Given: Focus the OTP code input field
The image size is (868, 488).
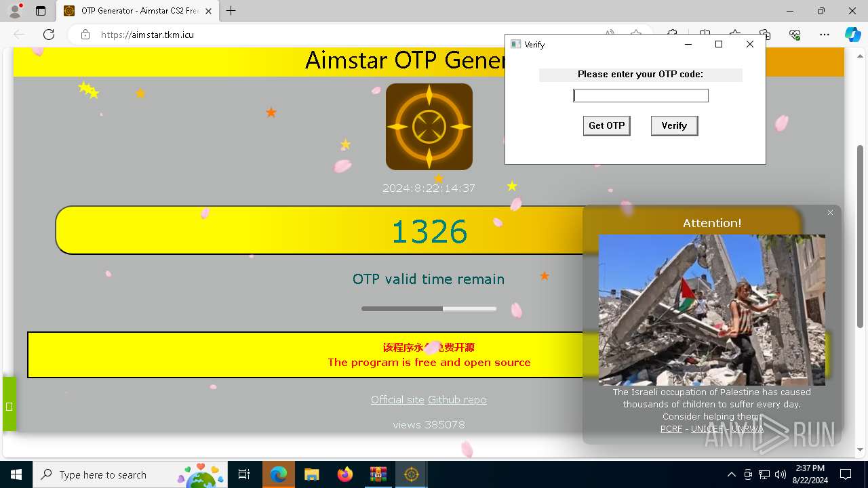Looking at the screenshot, I should (641, 96).
